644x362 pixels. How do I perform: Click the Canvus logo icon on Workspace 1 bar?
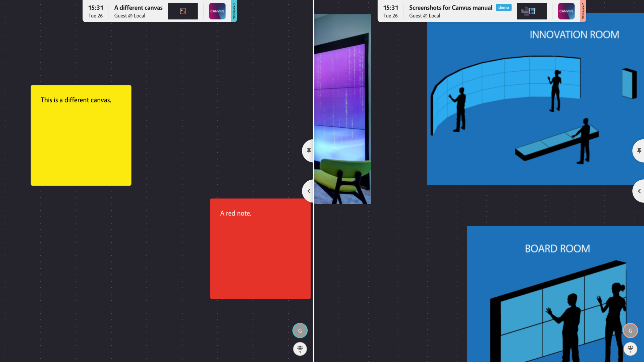click(217, 11)
